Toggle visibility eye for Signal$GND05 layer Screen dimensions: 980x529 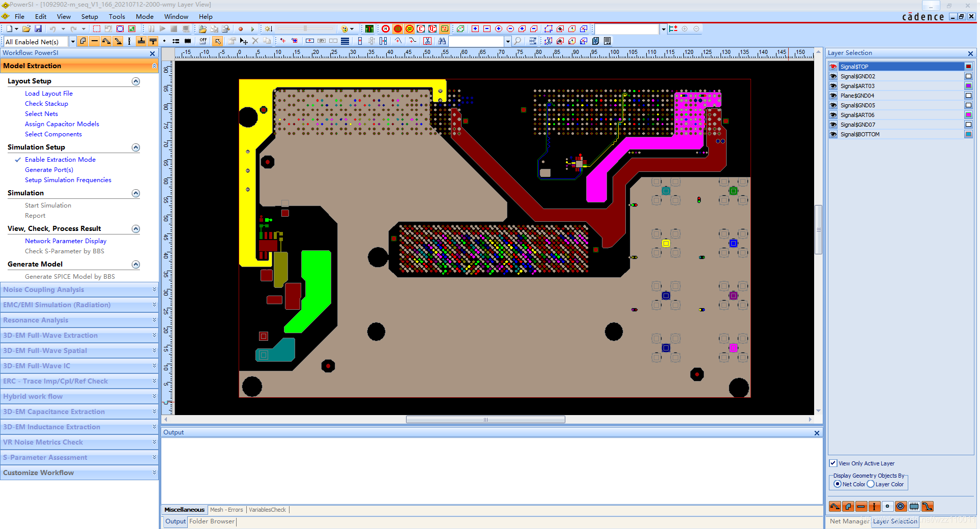pyautogui.click(x=833, y=105)
